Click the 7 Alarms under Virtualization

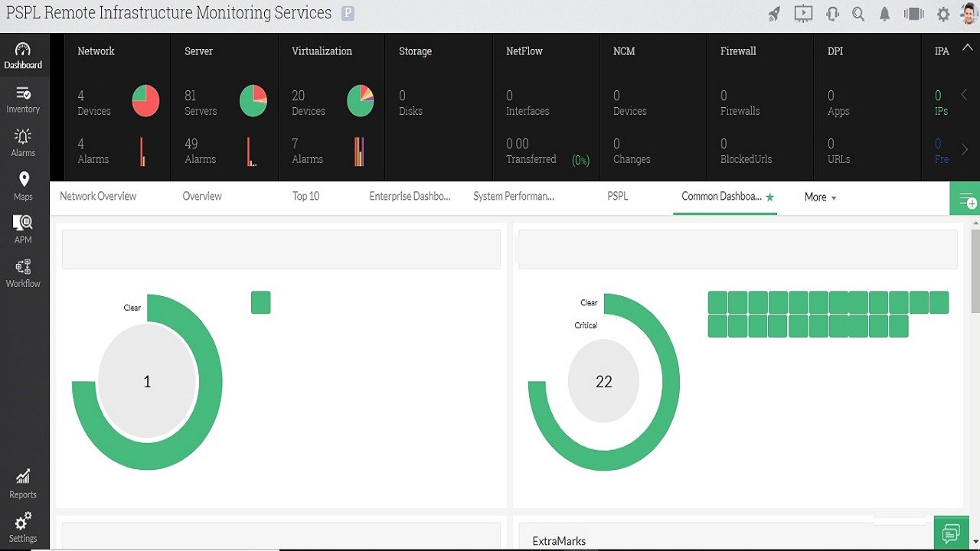(307, 151)
